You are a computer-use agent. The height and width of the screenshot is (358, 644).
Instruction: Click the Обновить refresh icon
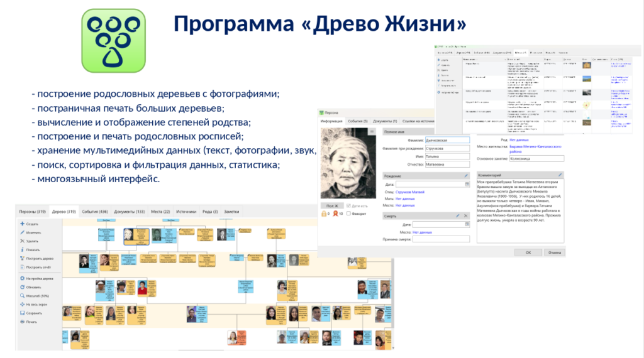tap(22, 287)
